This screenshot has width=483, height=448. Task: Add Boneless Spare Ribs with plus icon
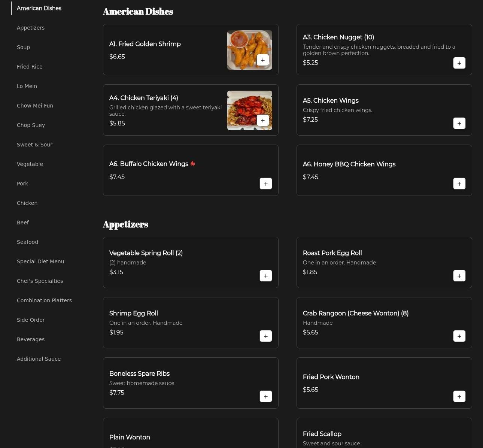click(x=266, y=396)
